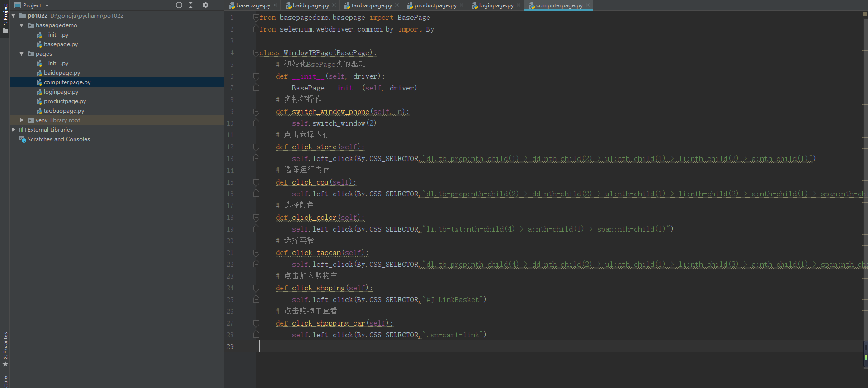Viewport: 868px width, 388px height.
Task: Collapse the pages folder arrow
Action: (22, 54)
